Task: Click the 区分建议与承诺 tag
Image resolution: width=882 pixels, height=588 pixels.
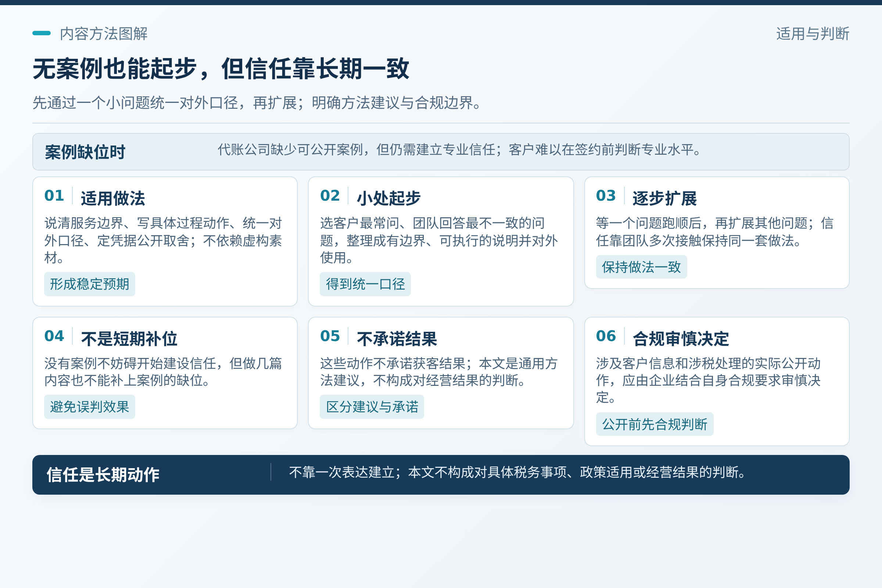Action: tap(372, 406)
